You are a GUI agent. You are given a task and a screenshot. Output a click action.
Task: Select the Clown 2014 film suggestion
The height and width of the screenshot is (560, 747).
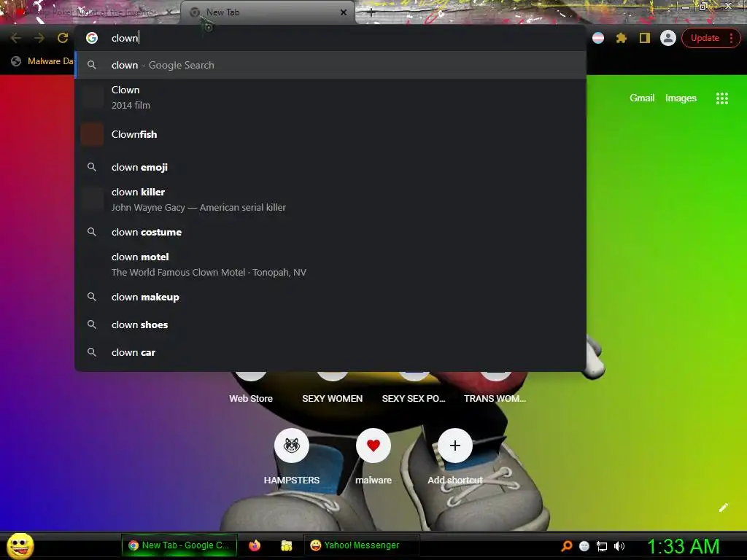330,98
